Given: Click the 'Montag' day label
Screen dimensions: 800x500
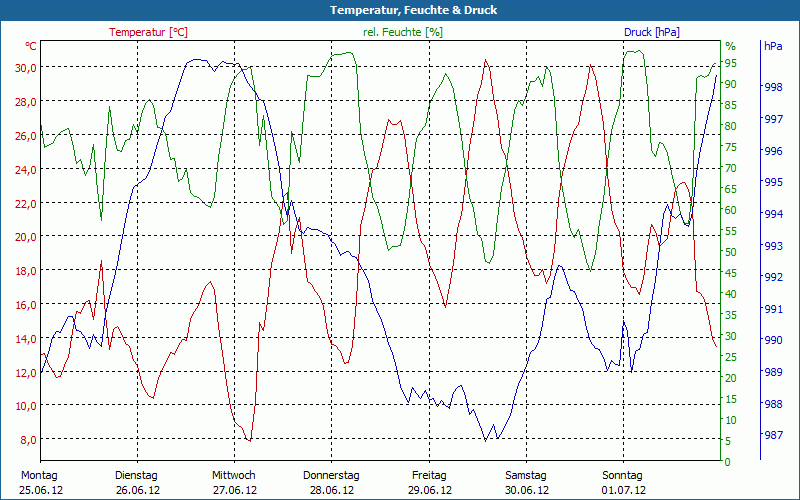Looking at the screenshot, I should (x=39, y=476).
